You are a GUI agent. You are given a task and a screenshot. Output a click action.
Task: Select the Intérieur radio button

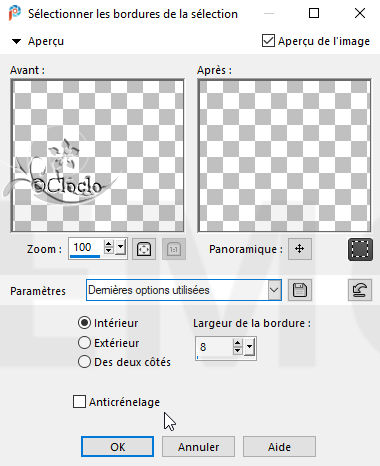point(84,323)
